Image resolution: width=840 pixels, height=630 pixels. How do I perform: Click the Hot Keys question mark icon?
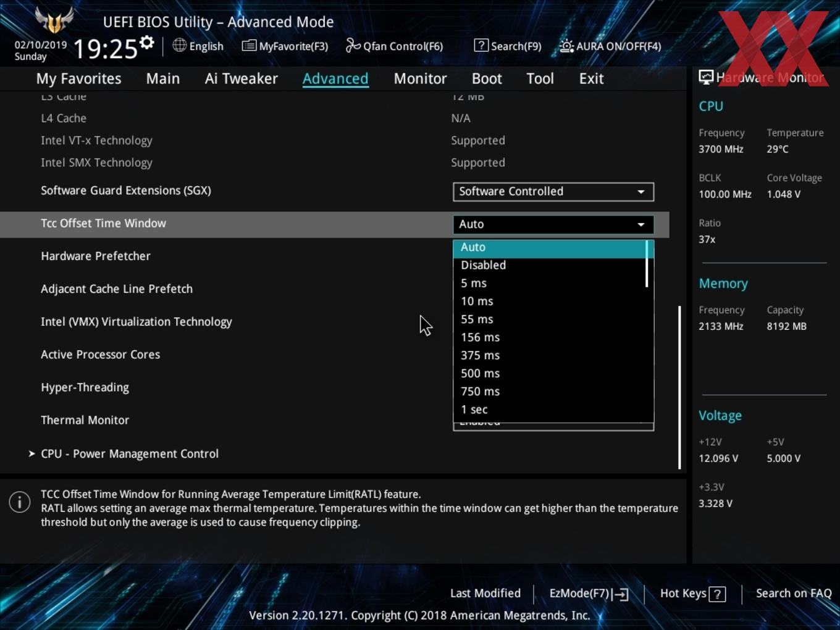pos(717,594)
